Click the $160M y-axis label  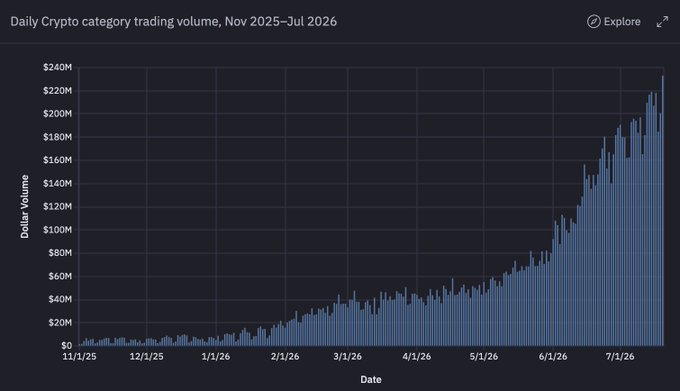coord(58,160)
